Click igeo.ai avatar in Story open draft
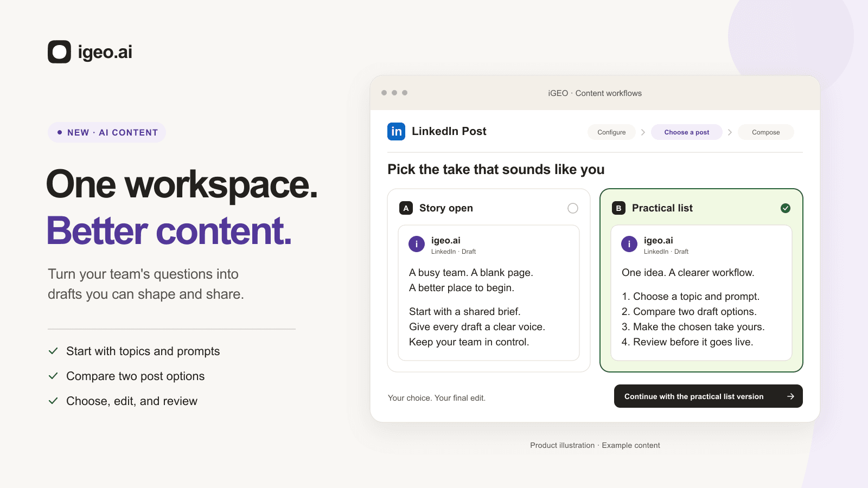868x488 pixels. click(417, 245)
